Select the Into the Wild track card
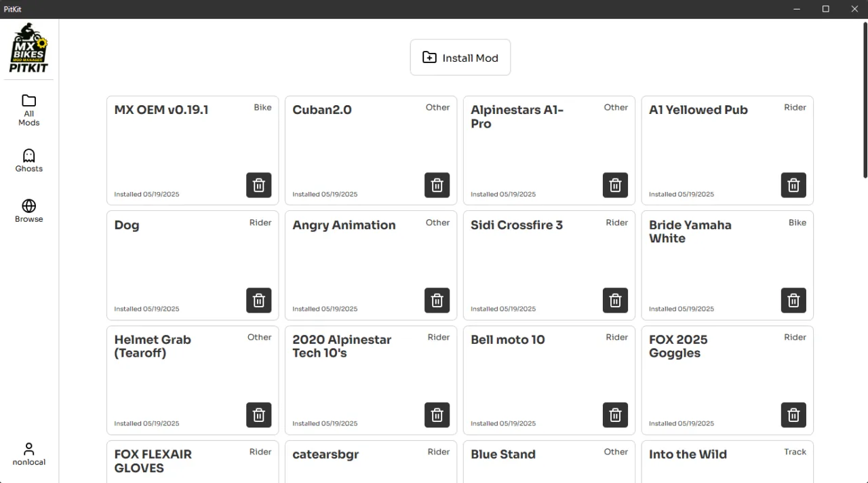Screen dimensions: 868x483 [727, 462]
